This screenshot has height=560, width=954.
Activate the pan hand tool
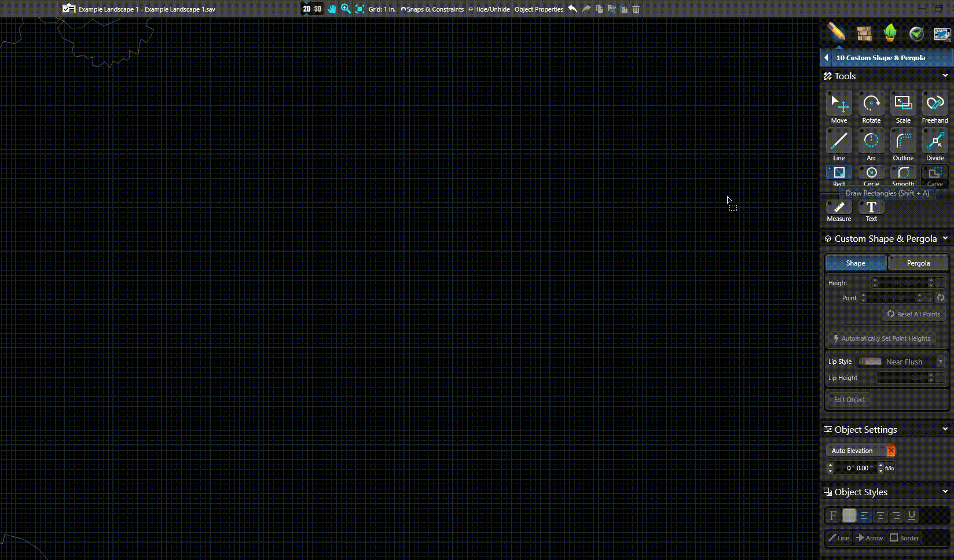332,9
